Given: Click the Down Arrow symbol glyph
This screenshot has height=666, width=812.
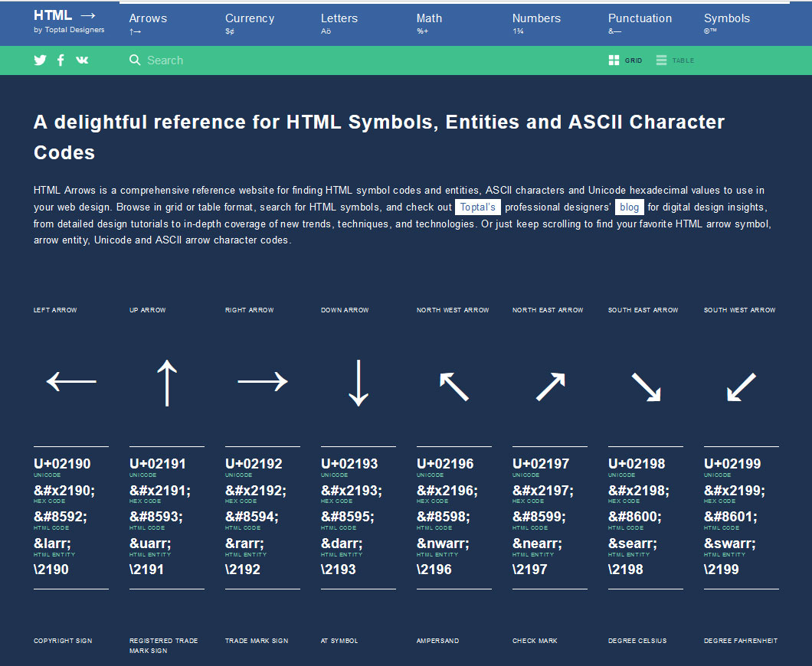Looking at the screenshot, I should tap(358, 381).
